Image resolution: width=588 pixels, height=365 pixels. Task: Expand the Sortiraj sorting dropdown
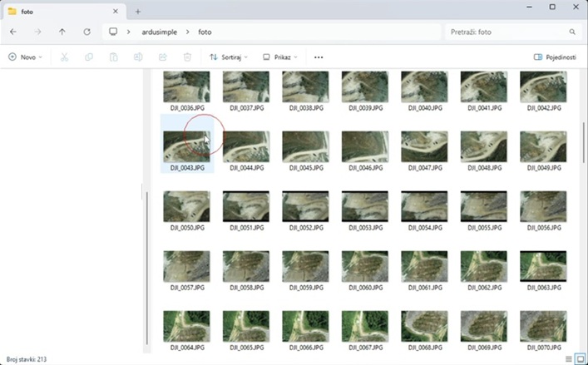[230, 57]
